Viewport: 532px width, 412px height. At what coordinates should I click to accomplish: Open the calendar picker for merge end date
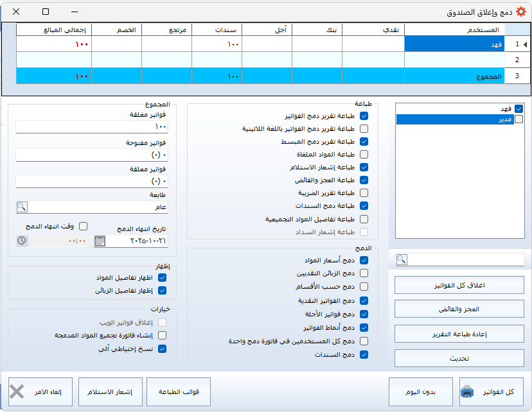(100, 241)
